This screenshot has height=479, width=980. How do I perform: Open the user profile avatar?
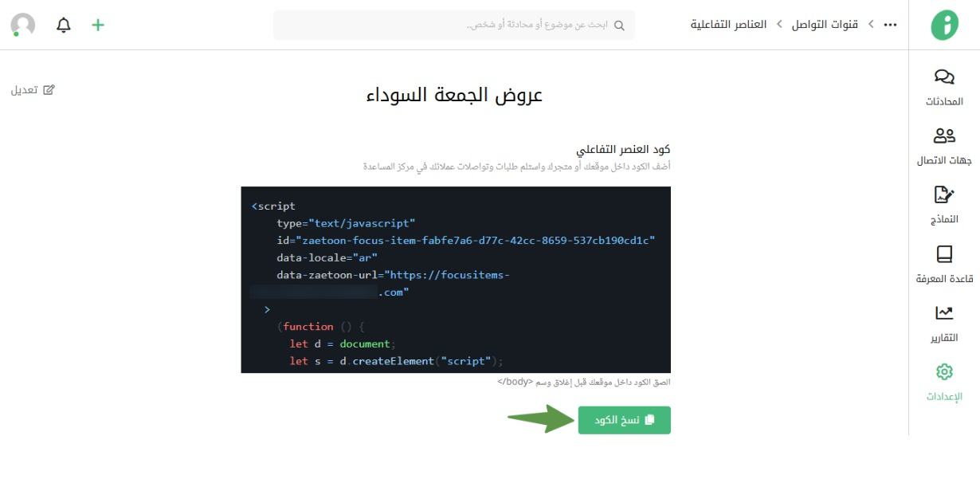coord(23,25)
